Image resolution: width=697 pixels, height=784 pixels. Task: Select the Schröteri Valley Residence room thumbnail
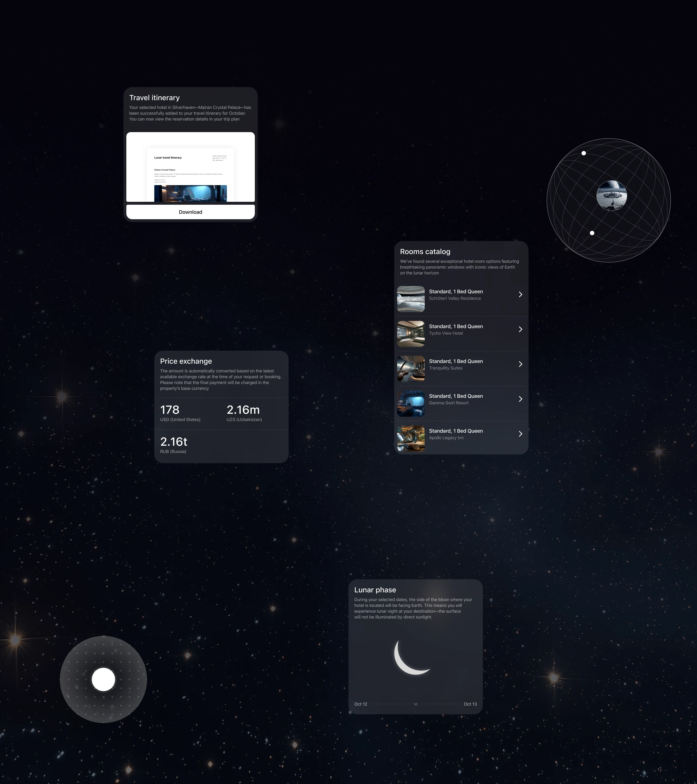pos(410,299)
